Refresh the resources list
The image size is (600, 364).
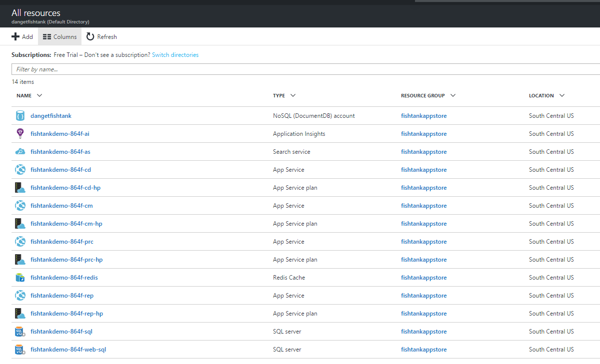(101, 36)
